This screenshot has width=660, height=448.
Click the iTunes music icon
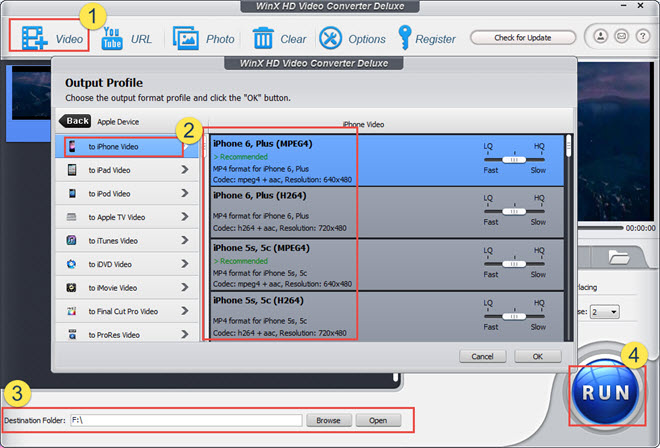(72, 240)
